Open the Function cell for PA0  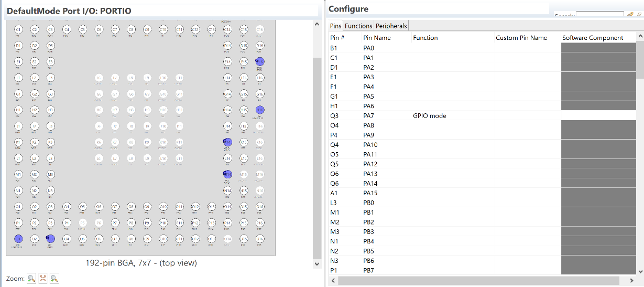453,48
